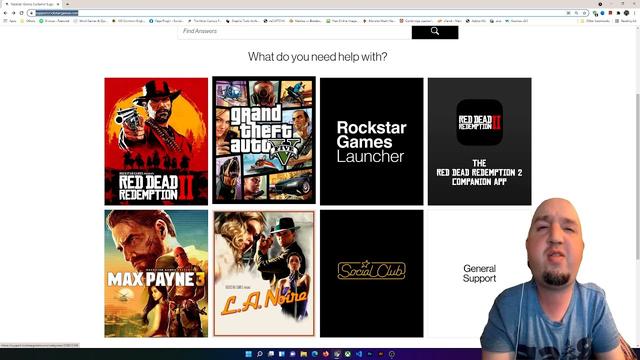Screen dimensions: 640x360
Task: Open the L.A. Noire support tile
Action: pyautogui.click(x=264, y=273)
